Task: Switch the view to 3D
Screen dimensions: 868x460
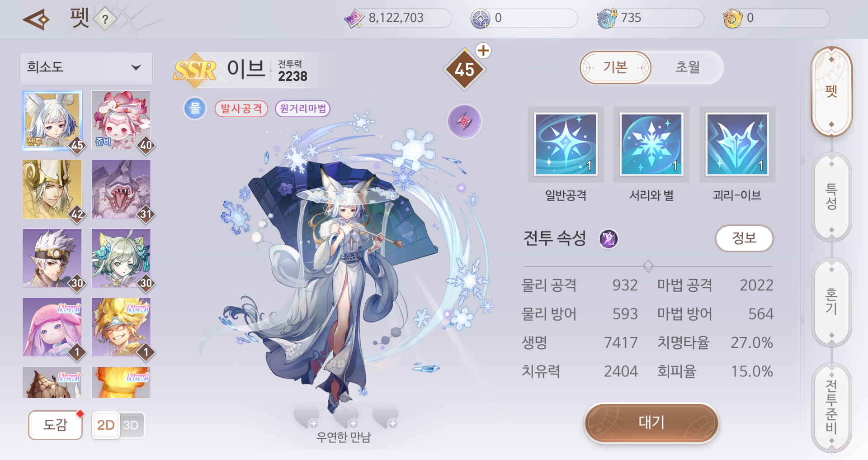Action: 131,425
